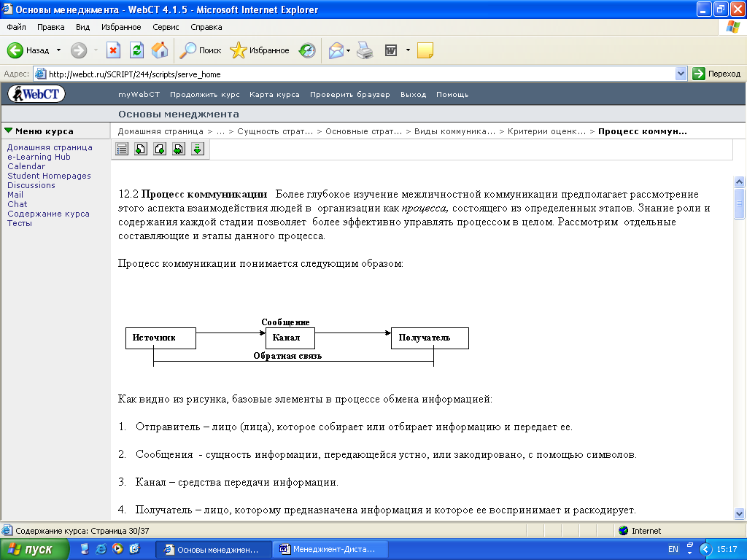Open the table of contents icon in WebCT toolbar
The image size is (747, 560).
click(122, 149)
